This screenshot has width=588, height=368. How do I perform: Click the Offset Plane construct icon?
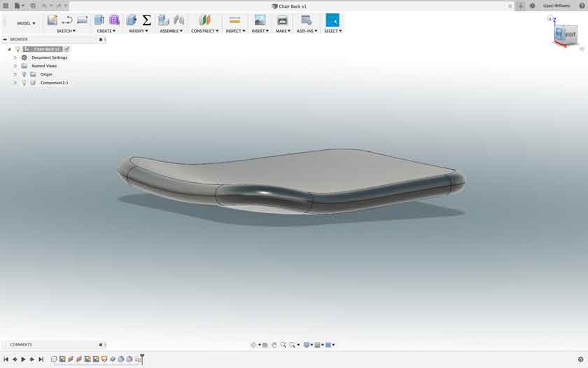tap(204, 20)
